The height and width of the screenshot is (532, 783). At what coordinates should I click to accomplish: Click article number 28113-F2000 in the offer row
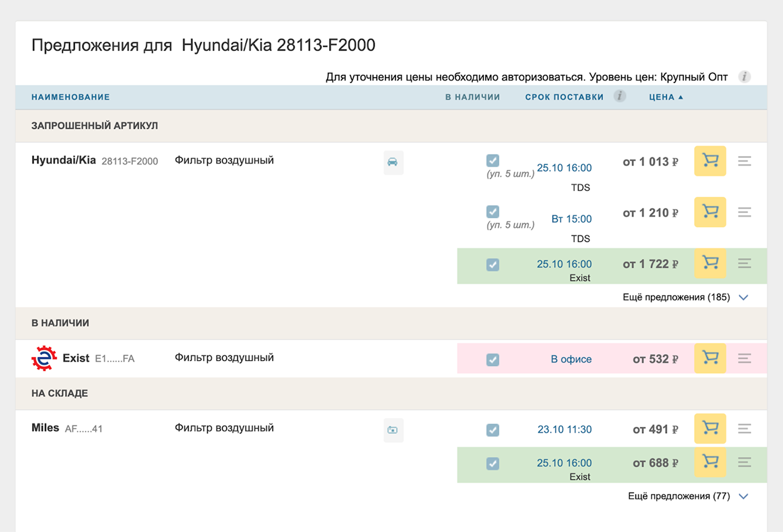coord(130,161)
